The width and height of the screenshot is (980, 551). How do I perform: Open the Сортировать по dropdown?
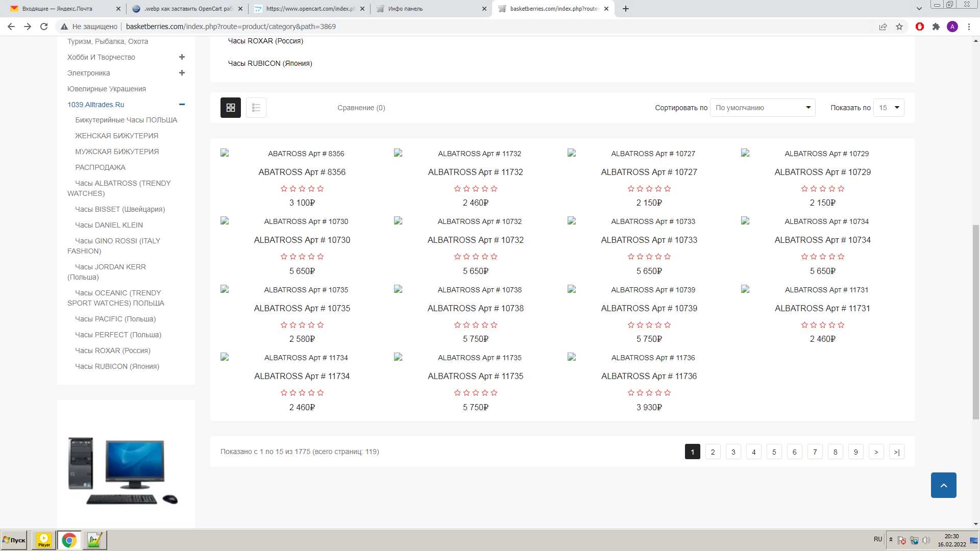click(763, 108)
